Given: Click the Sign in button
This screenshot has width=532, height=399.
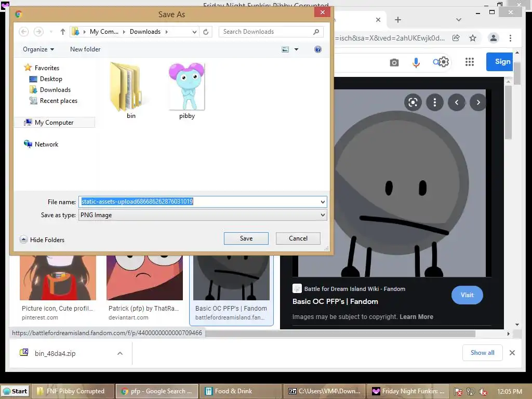Looking at the screenshot, I should [499, 62].
